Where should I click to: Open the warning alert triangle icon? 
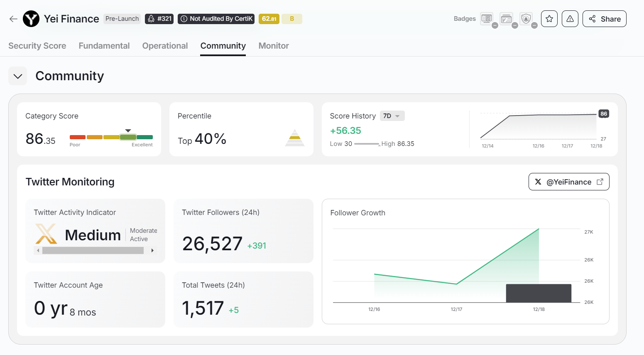coord(570,19)
